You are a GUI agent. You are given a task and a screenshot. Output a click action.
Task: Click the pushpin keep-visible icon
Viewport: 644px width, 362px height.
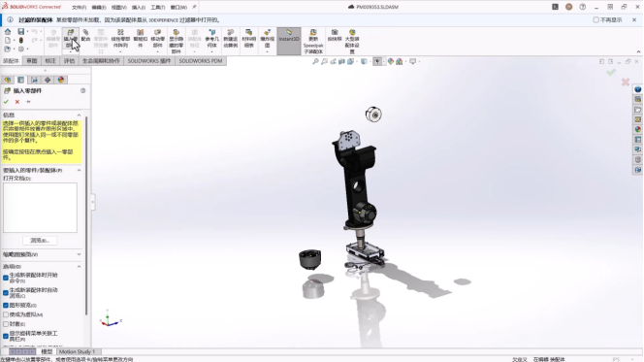[28, 102]
